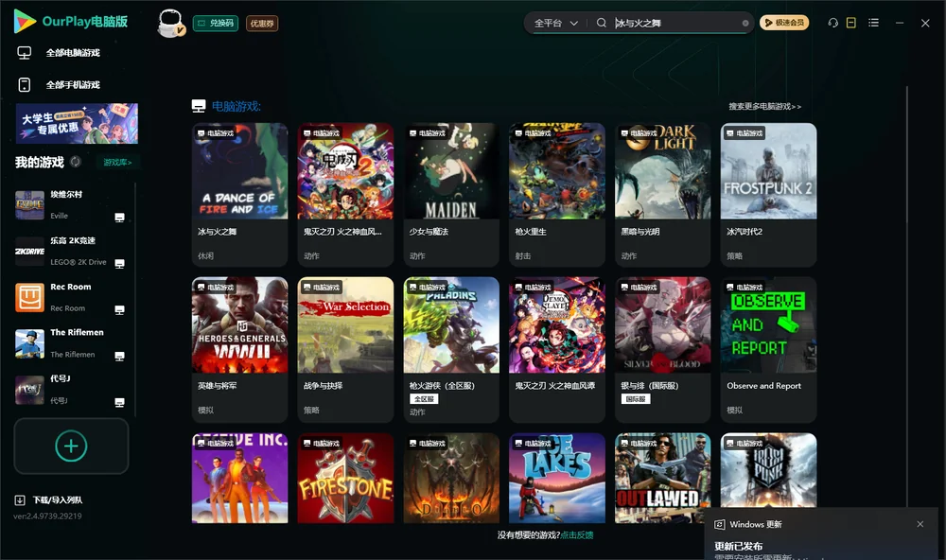Open the Diablo game card
Image resolution: width=946 pixels, height=560 pixels.
tap(451, 478)
